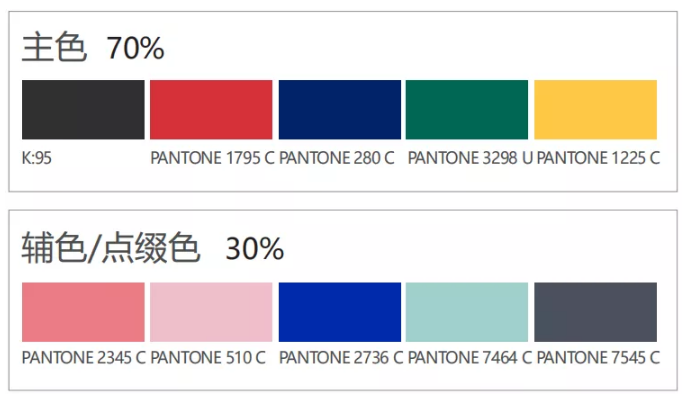Select the red PANTONE 1795 C swatch
The width and height of the screenshot is (685, 401).
point(211,109)
